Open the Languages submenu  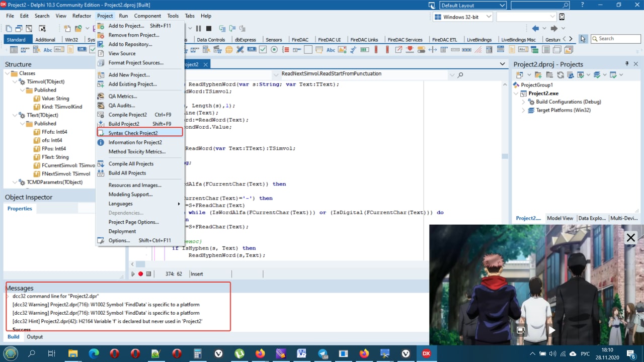(x=139, y=204)
